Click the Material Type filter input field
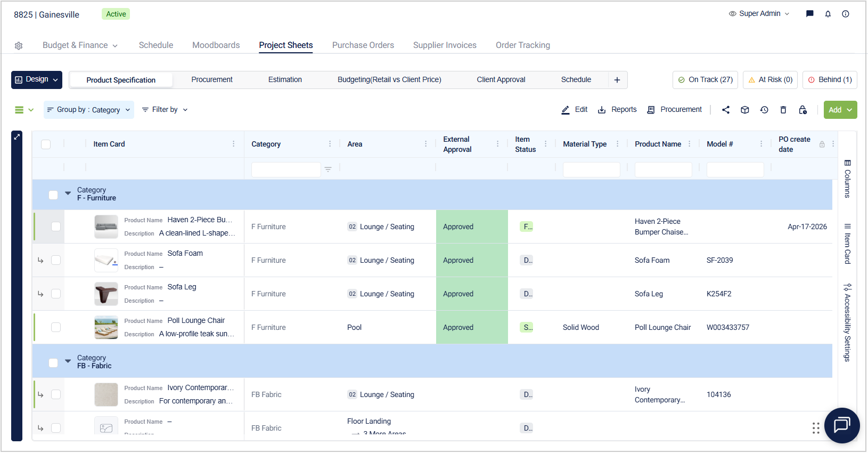 592,169
